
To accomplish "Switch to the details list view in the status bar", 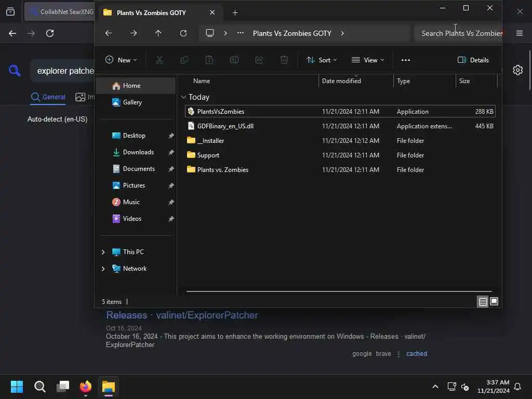I will 483,301.
